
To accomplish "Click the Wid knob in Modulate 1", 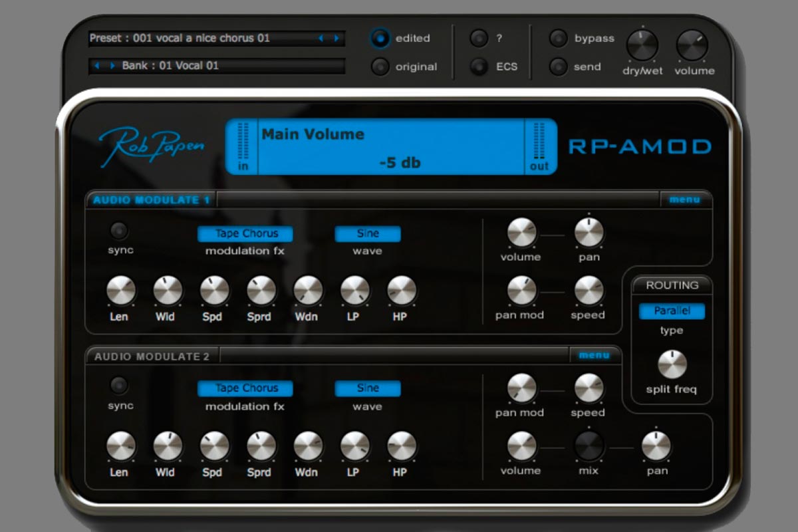I will pyautogui.click(x=168, y=291).
